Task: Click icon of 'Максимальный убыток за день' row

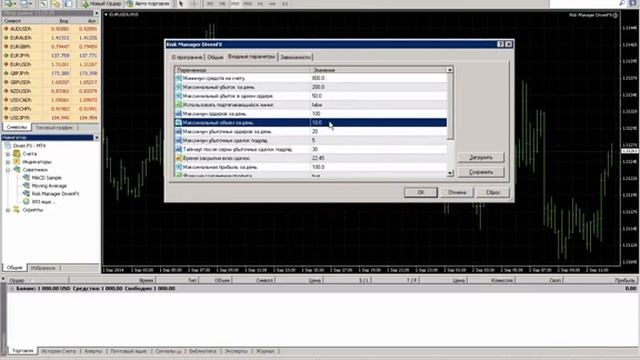Action: click(x=178, y=87)
